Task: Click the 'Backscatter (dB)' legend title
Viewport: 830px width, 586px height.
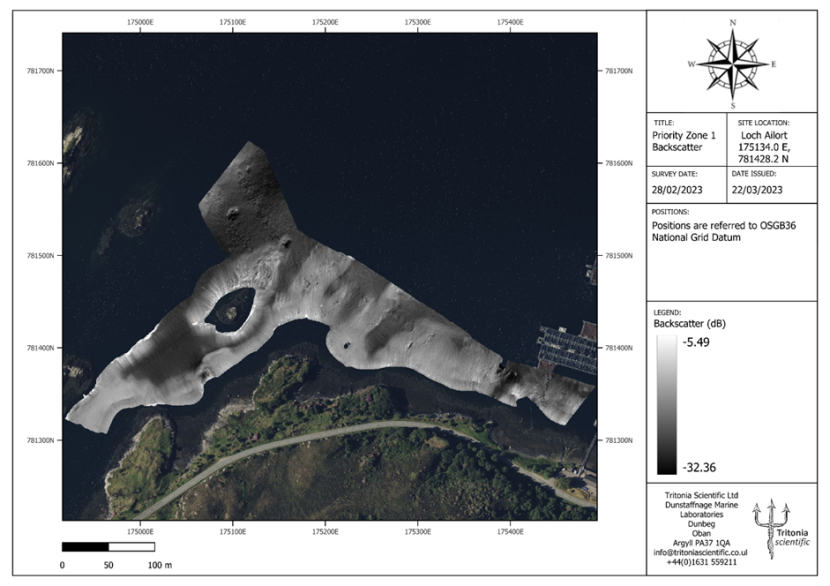Action: tap(689, 324)
